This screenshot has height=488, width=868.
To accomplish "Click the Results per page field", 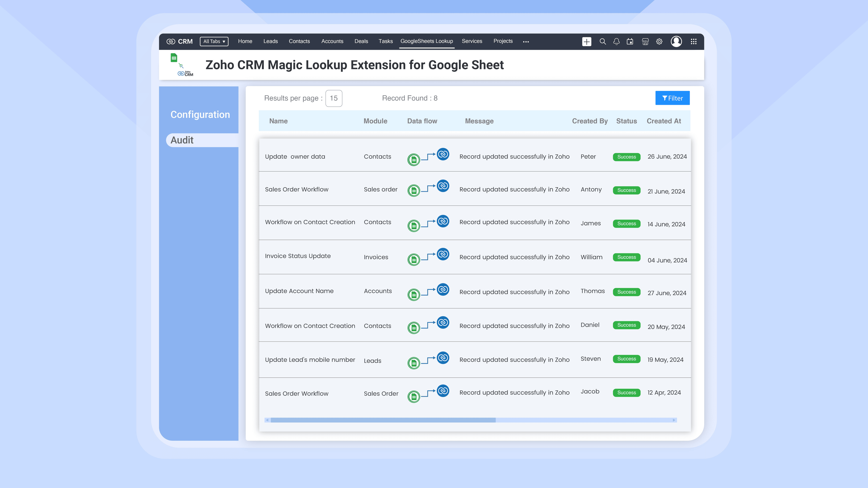I will [334, 98].
